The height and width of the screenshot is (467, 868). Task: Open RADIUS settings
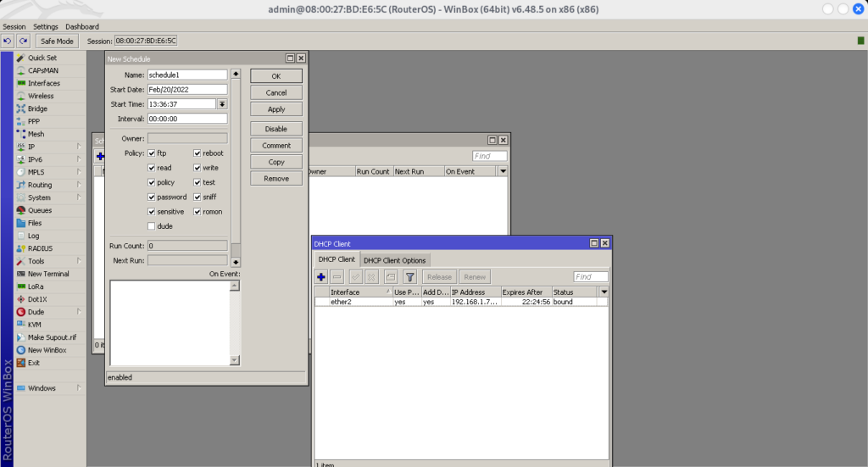point(40,248)
